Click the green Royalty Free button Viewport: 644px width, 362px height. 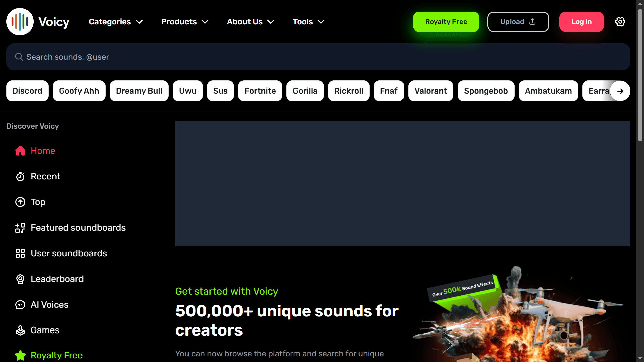point(446,22)
